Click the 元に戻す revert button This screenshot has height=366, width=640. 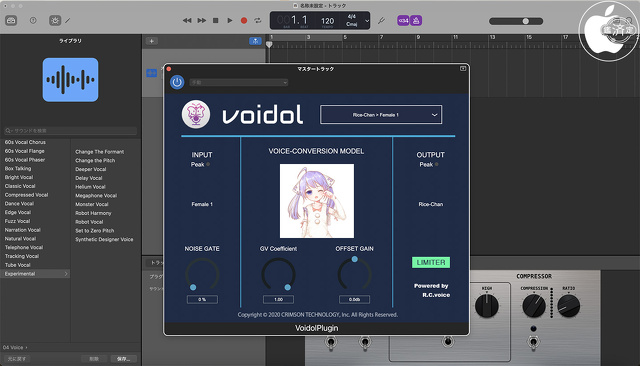pos(17,359)
